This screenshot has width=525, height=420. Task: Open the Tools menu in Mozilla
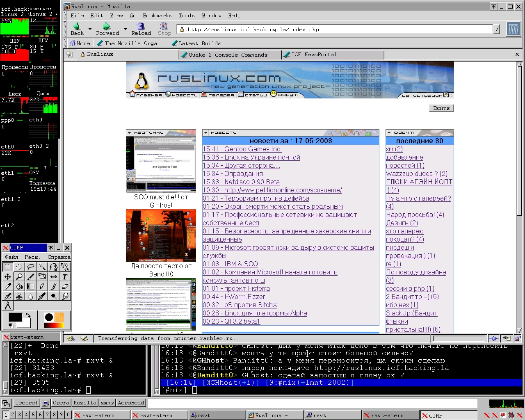click(187, 16)
